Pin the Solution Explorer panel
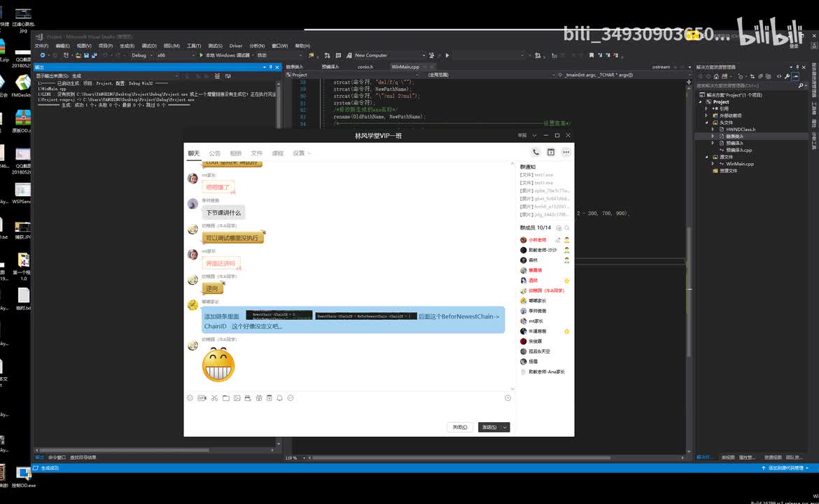 pos(797,67)
